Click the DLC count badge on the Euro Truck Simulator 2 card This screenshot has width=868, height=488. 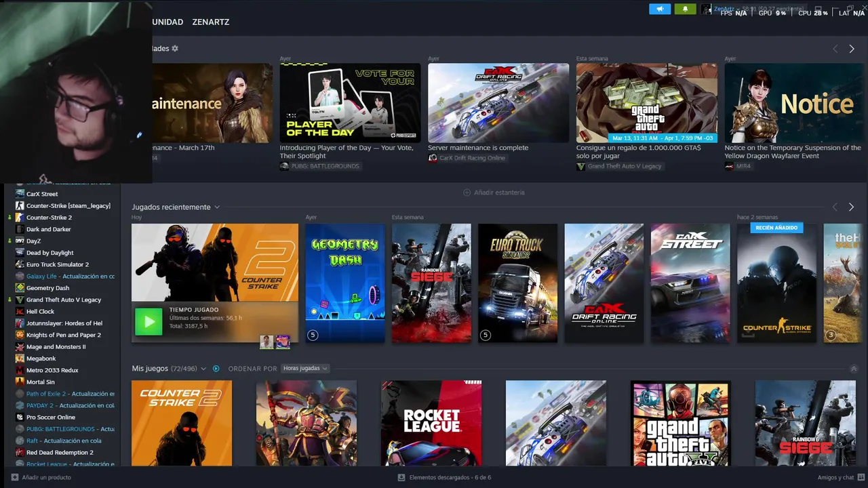tap(485, 335)
